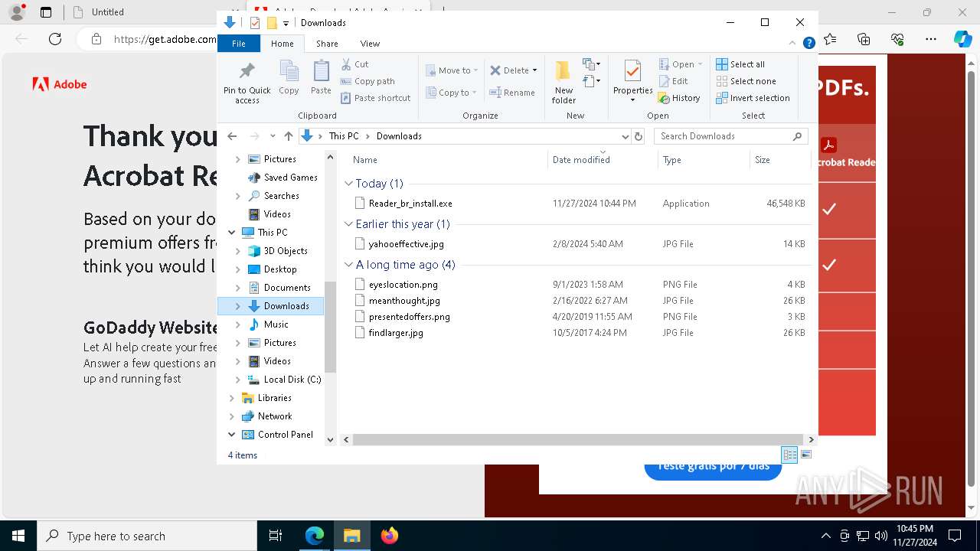The height and width of the screenshot is (551, 980).
Task: Click the Edit command in Open group
Action: click(673, 81)
